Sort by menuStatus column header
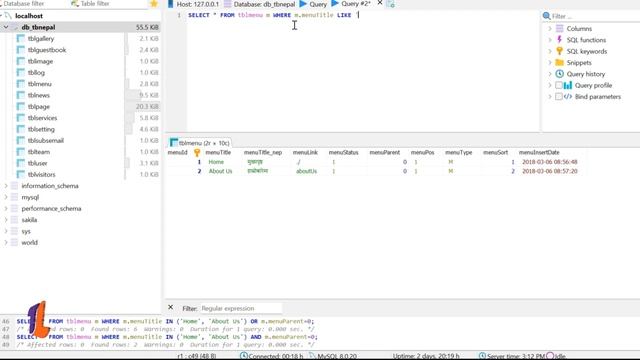This screenshot has width=640, height=360. [343, 153]
